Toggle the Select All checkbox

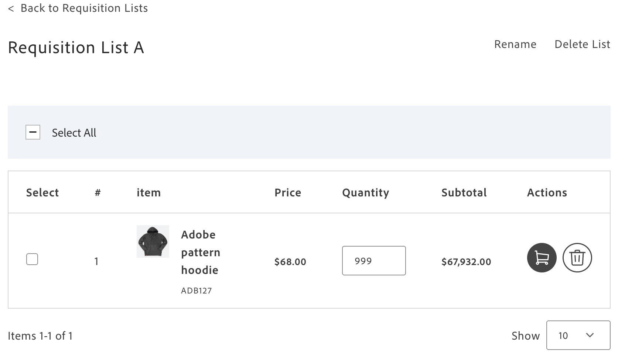(33, 132)
